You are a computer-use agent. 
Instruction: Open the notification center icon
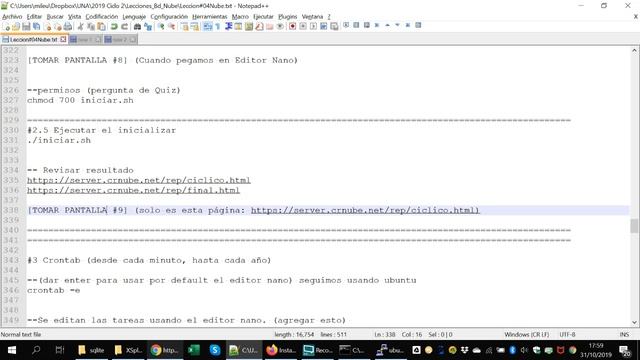click(624, 350)
